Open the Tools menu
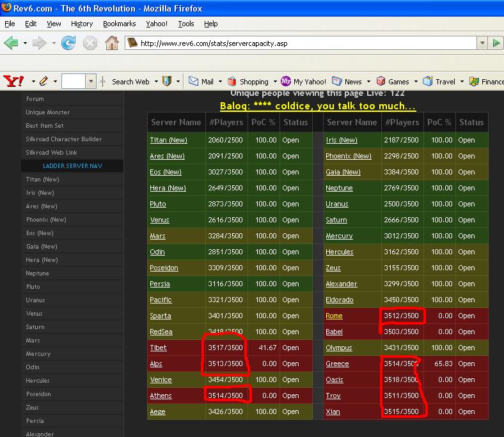 click(x=186, y=24)
